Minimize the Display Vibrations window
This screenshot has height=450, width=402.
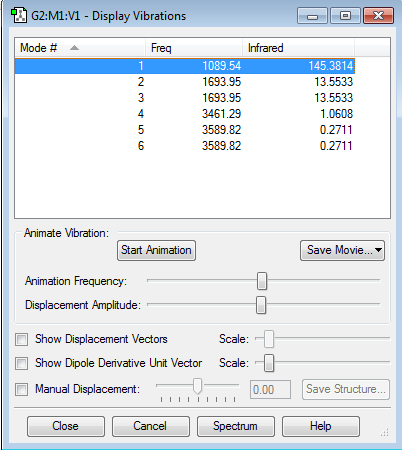coord(312,16)
